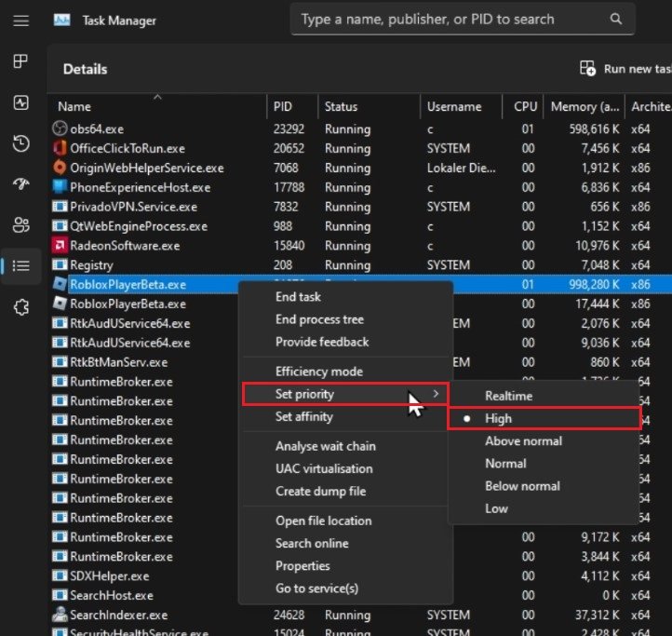
Task: Open Properties from context menu
Action: [x=345, y=565]
